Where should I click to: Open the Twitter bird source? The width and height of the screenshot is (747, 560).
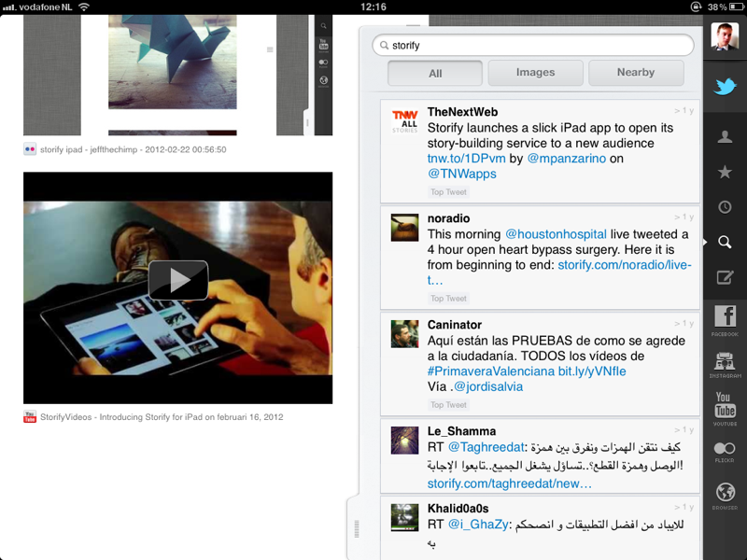pyautogui.click(x=725, y=87)
